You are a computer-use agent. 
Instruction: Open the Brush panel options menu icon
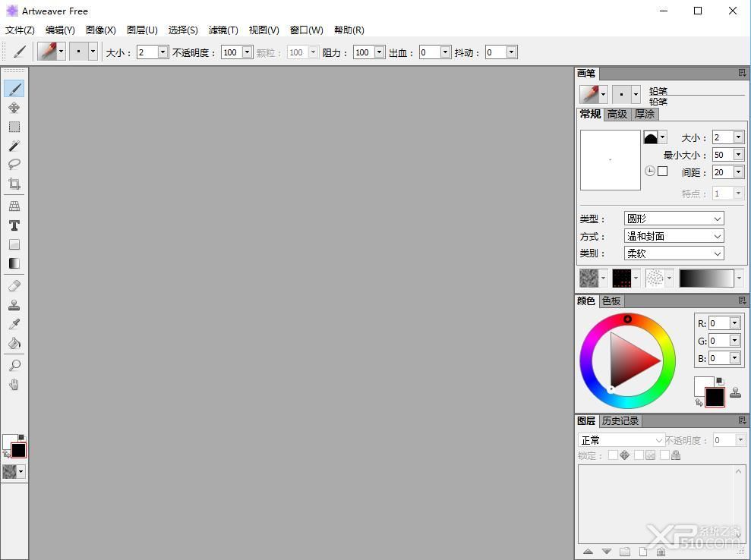tap(742, 73)
